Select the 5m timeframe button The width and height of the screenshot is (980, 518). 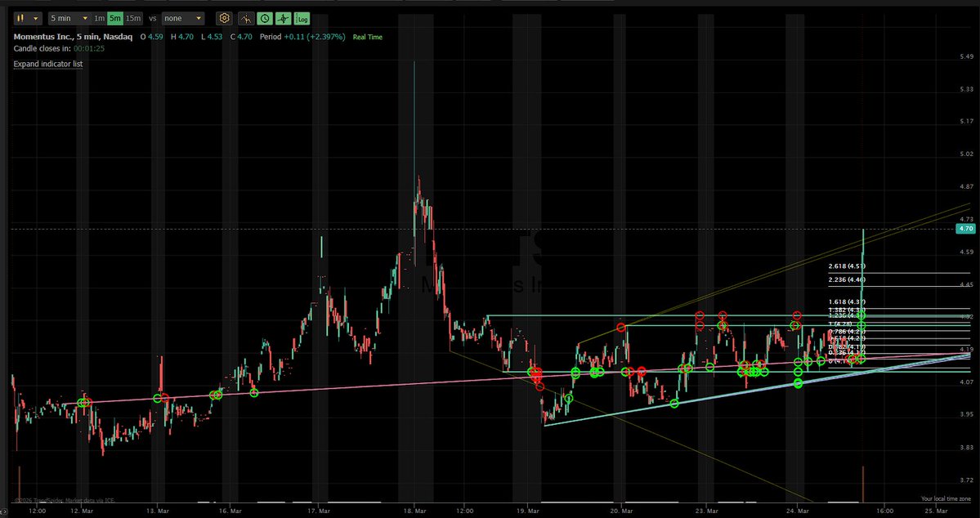(x=115, y=19)
